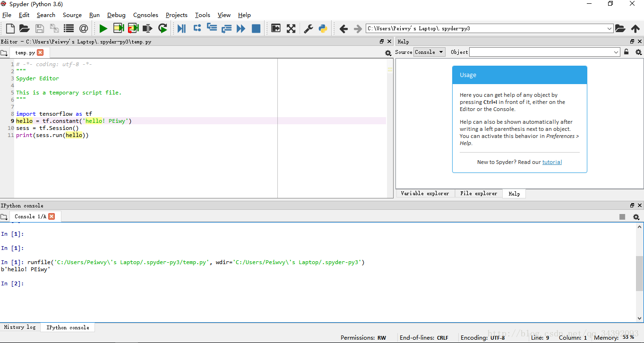Open editor pane options gear icon
The width and height of the screenshot is (644, 343).
click(388, 53)
